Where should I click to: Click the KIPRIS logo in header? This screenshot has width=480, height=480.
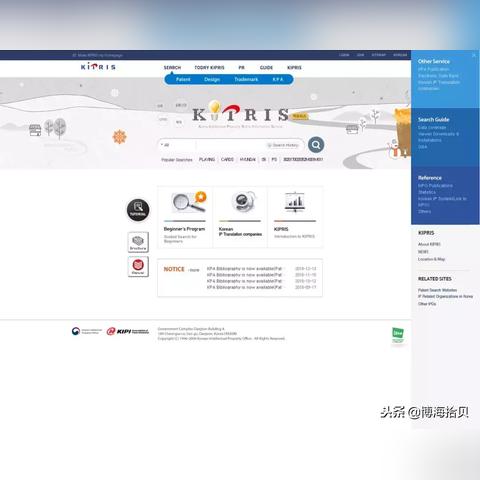pyautogui.click(x=98, y=67)
